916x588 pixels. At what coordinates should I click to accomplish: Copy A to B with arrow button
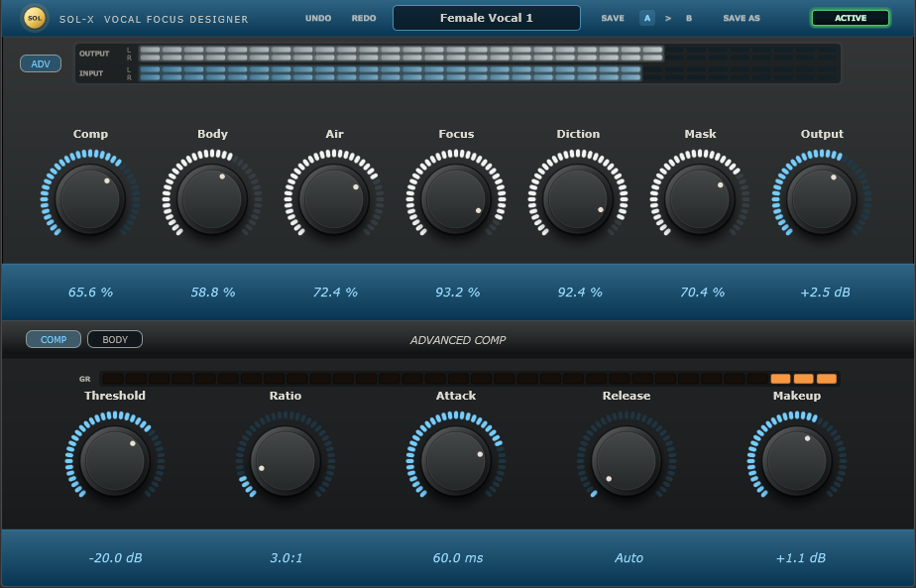coord(668,18)
